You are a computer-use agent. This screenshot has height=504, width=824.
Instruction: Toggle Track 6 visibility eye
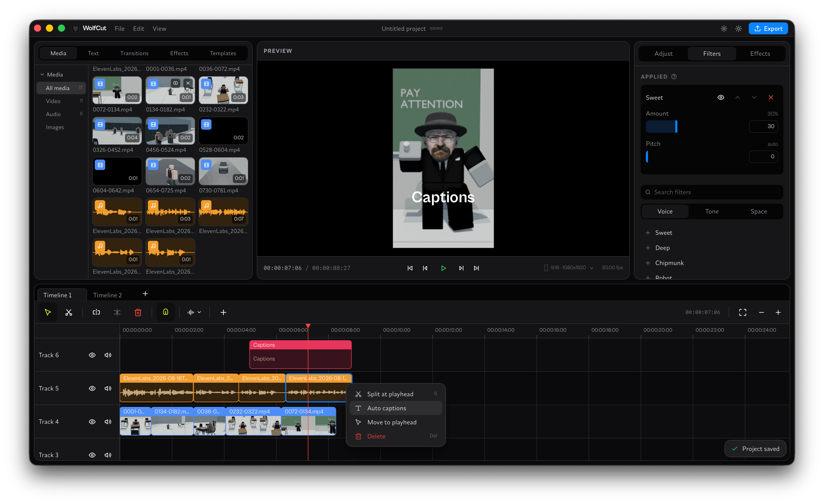92,355
